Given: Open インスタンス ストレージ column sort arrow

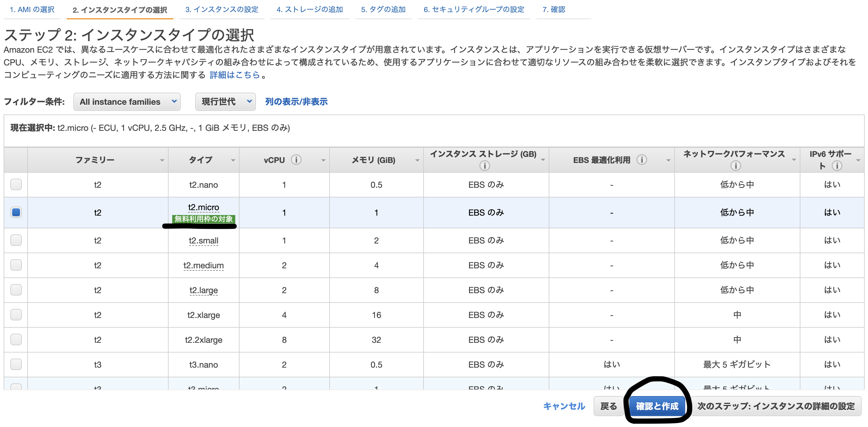Looking at the screenshot, I should pyautogui.click(x=543, y=161).
